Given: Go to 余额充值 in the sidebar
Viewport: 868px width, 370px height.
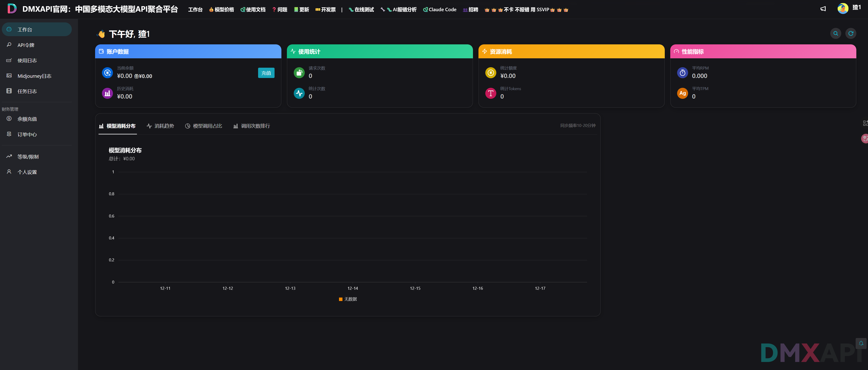Looking at the screenshot, I should coord(27,119).
